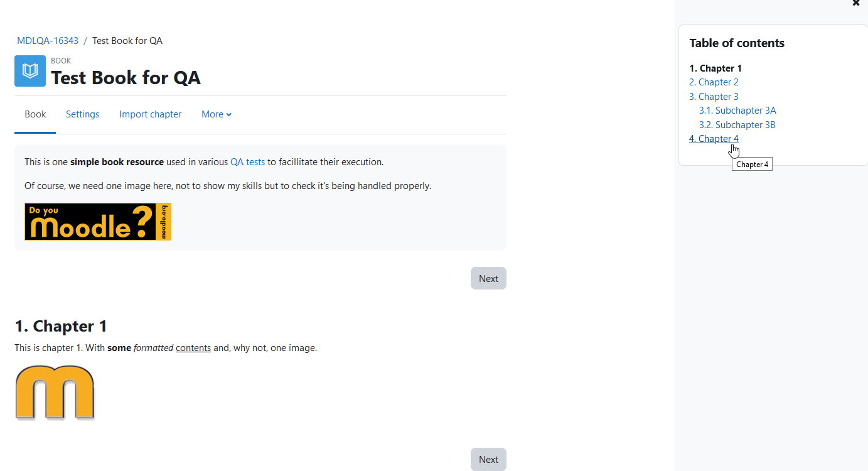This screenshot has width=868, height=471.
Task: Click the Book activity icon
Action: (x=30, y=71)
